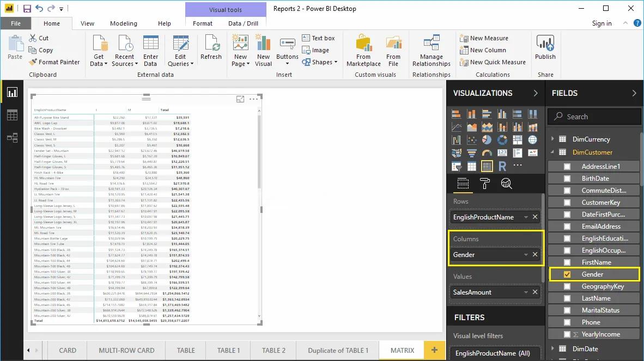Viewport: 644px width, 361px height.
Task: Select the funnel chart visual
Action: coord(472,153)
